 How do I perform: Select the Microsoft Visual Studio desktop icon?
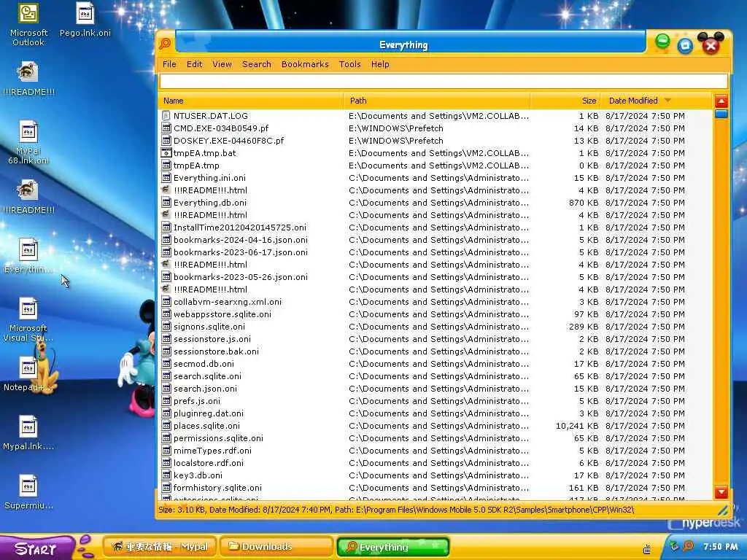point(28,319)
